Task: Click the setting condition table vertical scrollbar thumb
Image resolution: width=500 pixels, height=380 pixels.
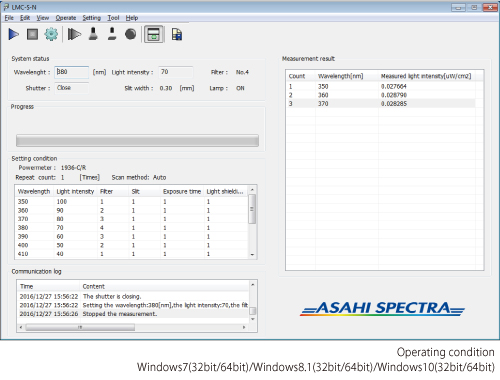Action: pyautogui.click(x=252, y=209)
